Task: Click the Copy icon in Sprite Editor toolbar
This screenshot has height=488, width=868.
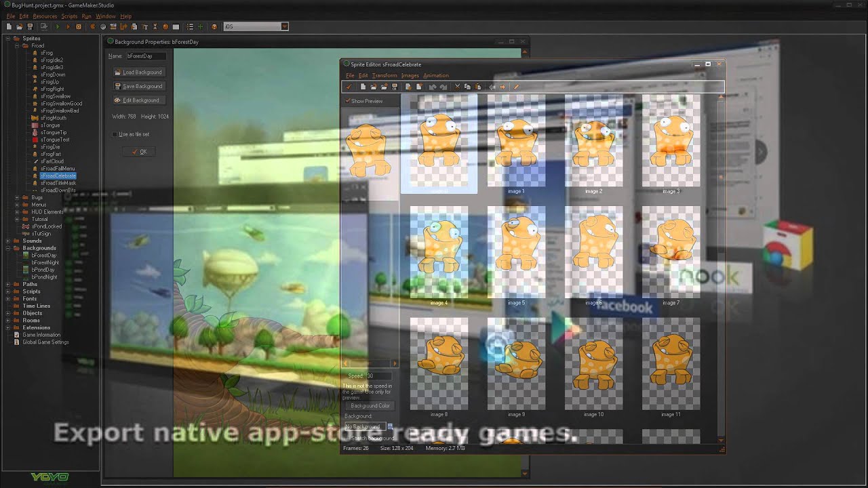Action: (467, 87)
